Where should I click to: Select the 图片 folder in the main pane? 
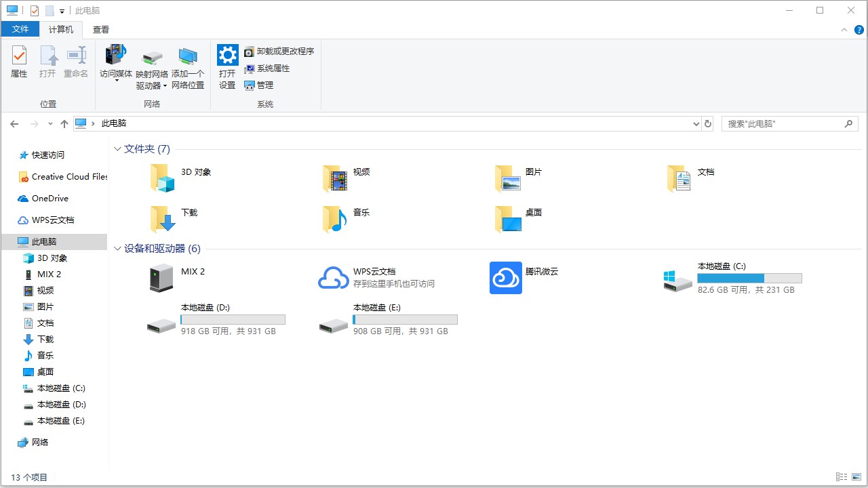point(519,178)
